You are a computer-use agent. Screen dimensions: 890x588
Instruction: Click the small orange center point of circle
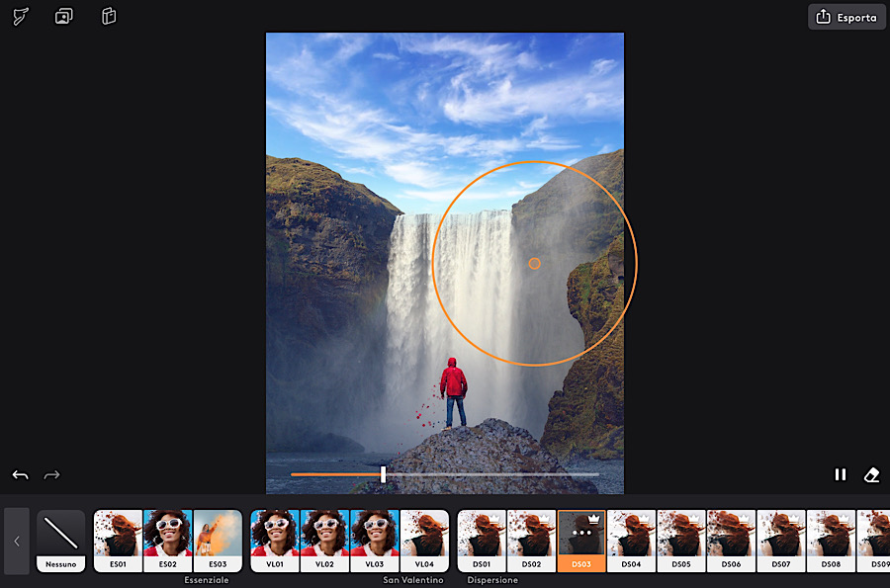click(534, 264)
